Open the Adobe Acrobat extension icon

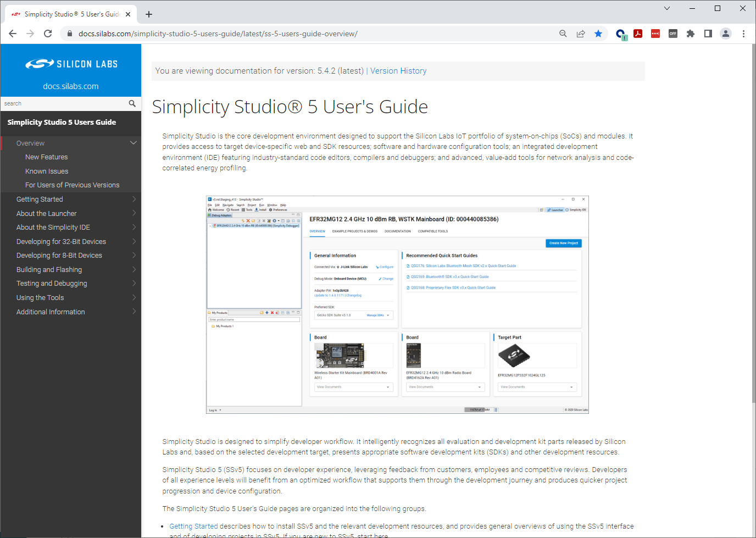point(638,34)
